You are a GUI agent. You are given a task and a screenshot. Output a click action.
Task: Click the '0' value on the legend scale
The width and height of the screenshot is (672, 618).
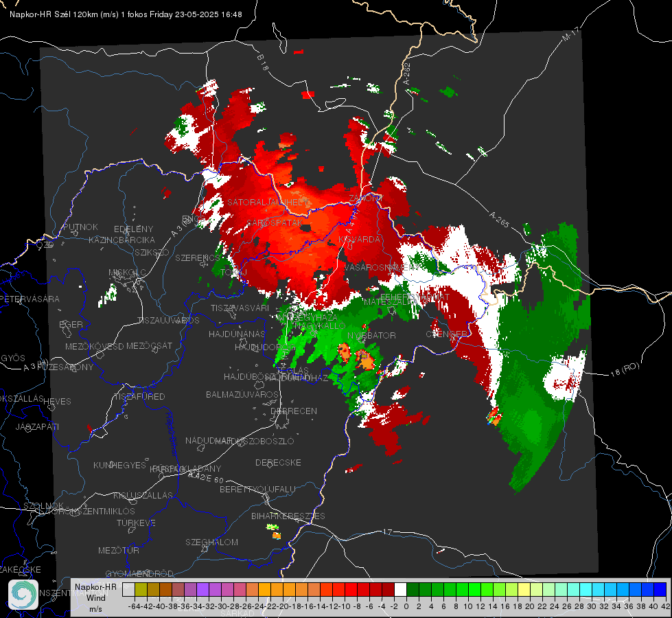(x=406, y=606)
